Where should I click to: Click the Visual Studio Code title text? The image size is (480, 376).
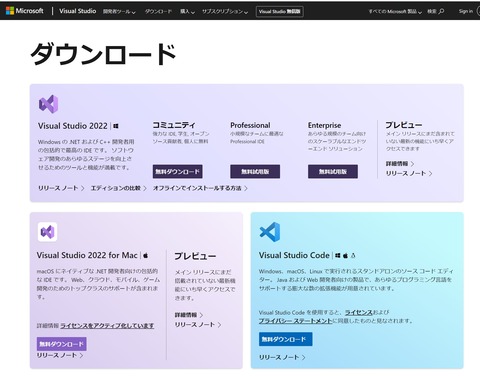[294, 255]
